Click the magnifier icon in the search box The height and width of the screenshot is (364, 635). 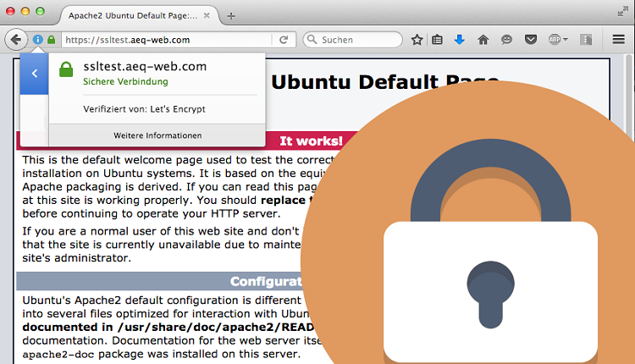[312, 39]
